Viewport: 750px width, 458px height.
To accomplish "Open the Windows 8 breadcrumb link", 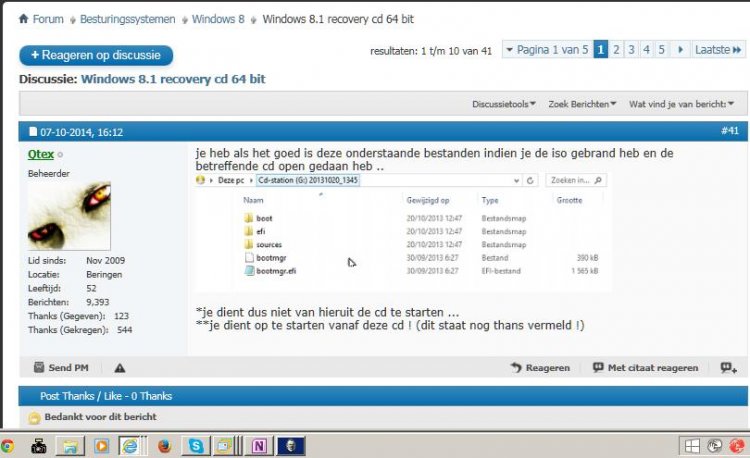I will pyautogui.click(x=218, y=19).
